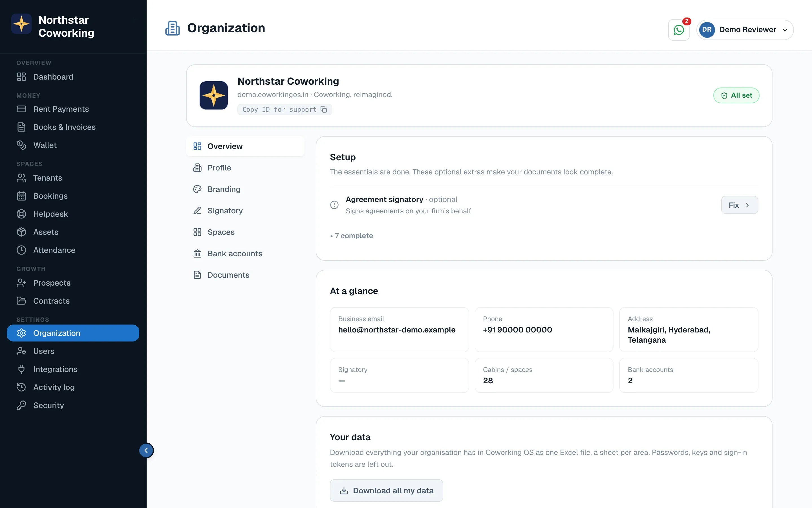
Task: Click the Organization building header icon
Action: pyautogui.click(x=173, y=28)
